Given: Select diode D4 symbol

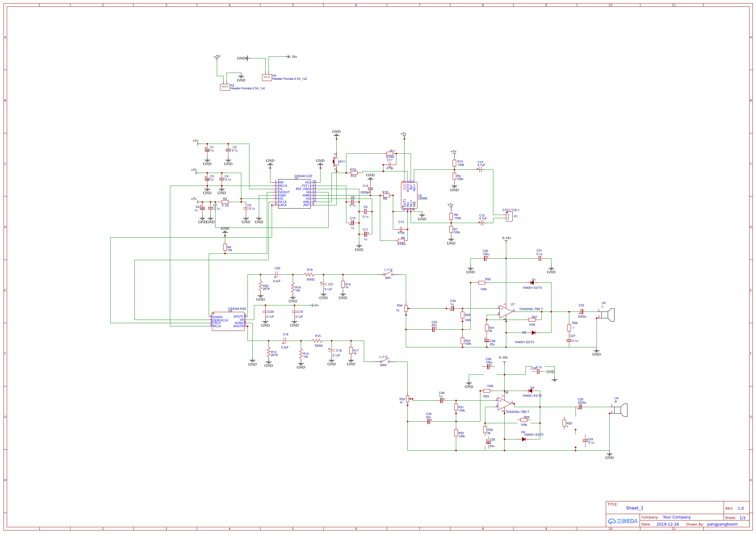Looking at the screenshot, I should 524,439.
